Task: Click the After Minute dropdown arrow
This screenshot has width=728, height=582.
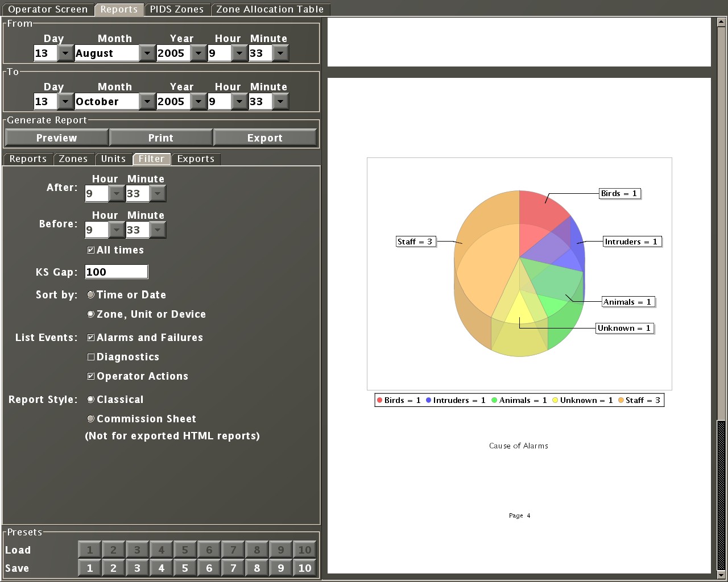Action: pyautogui.click(x=158, y=194)
